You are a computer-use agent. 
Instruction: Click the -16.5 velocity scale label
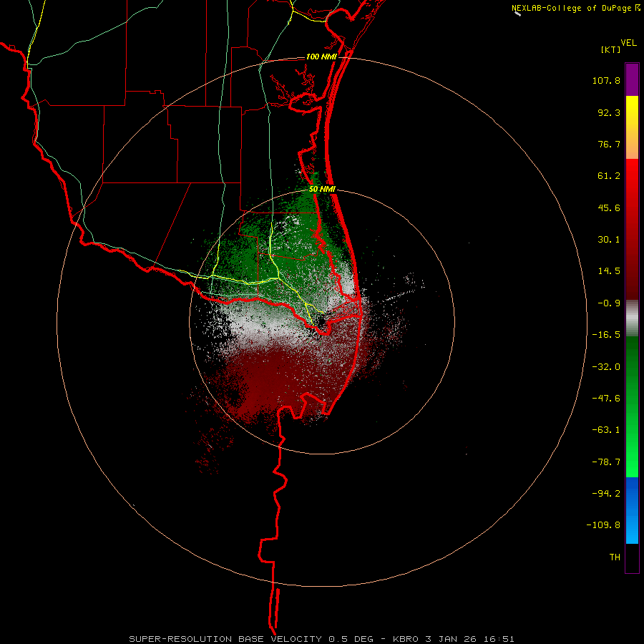[x=606, y=335]
